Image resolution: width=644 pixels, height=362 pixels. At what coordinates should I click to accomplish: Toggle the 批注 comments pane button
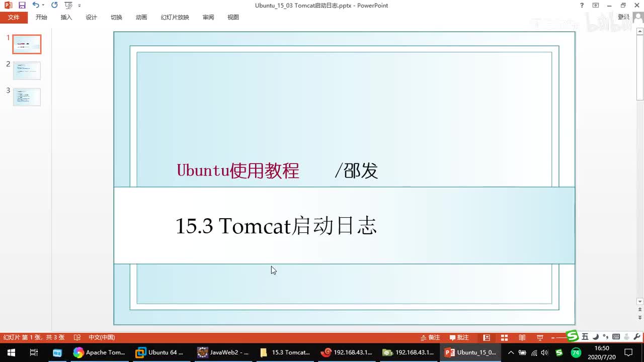point(459,337)
